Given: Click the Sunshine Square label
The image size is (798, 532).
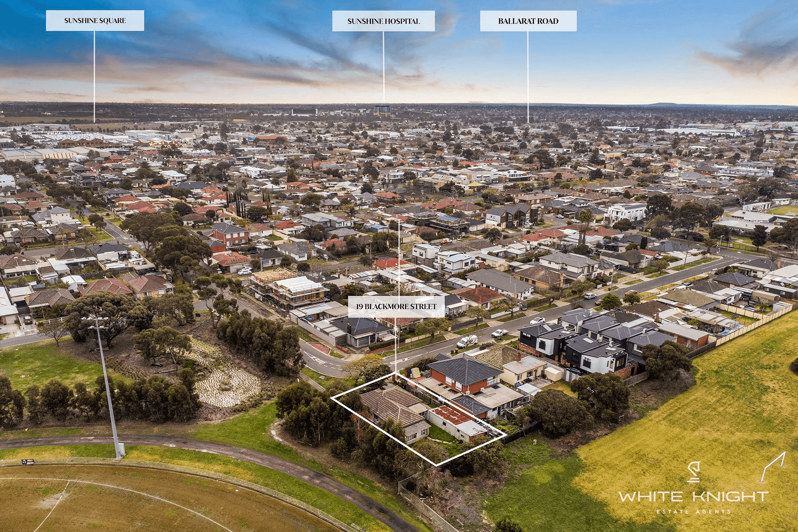Looking at the screenshot, I should (x=95, y=20).
